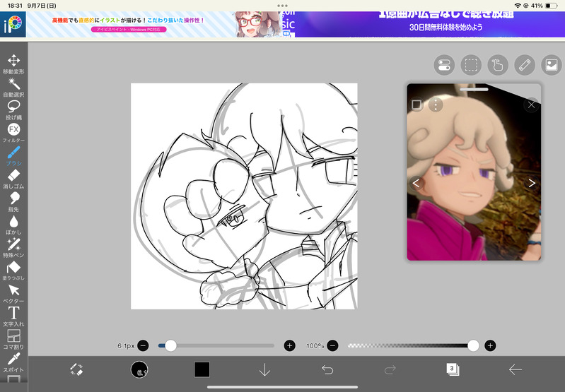This screenshot has height=392, width=565.
Task: Select the 消しゴム eraser tool
Action: pyautogui.click(x=13, y=179)
